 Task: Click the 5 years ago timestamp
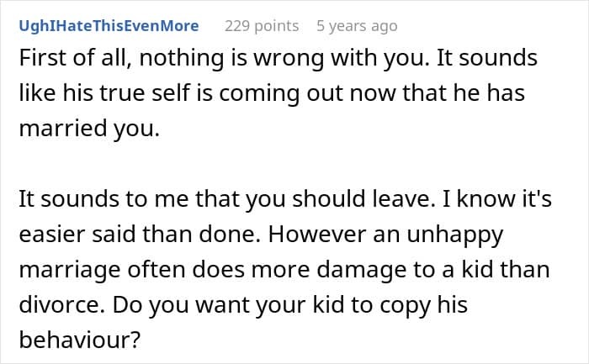point(356,26)
